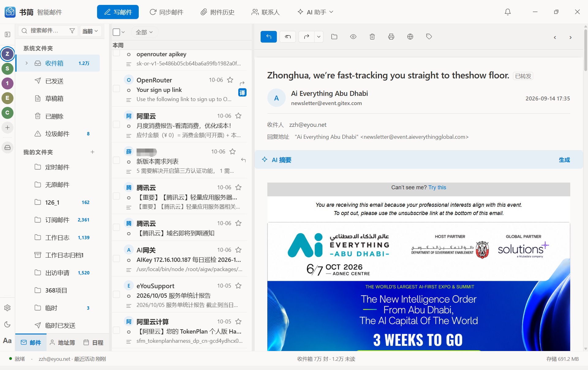The image size is (588, 370).
Task: Open the Try this link in the email
Action: [437, 187]
